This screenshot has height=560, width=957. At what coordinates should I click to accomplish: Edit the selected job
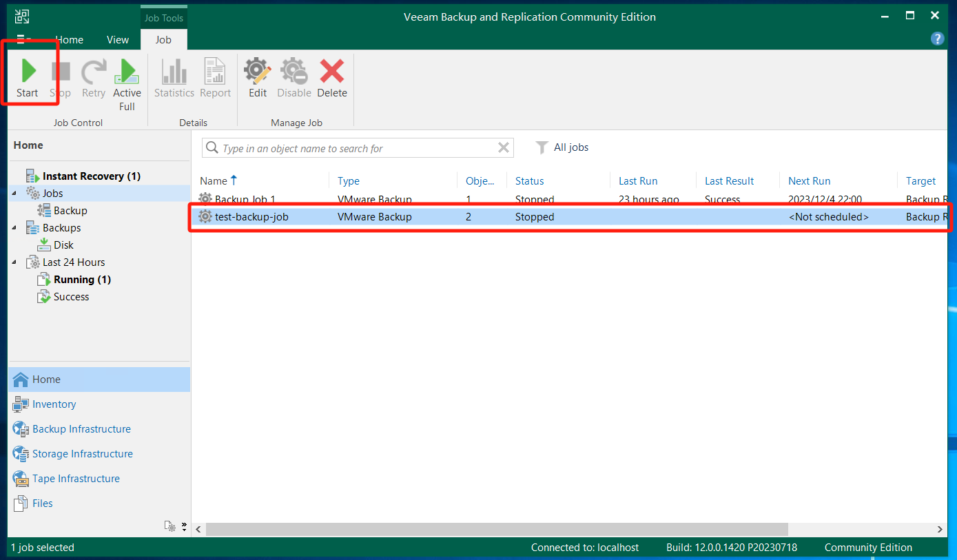(258, 78)
